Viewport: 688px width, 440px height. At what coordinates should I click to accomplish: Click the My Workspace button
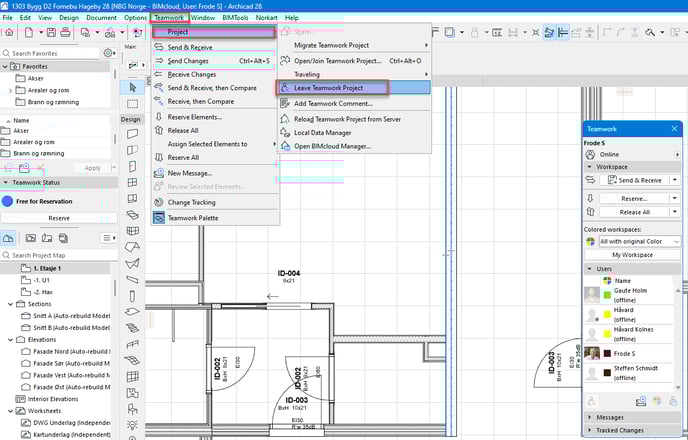coord(632,255)
